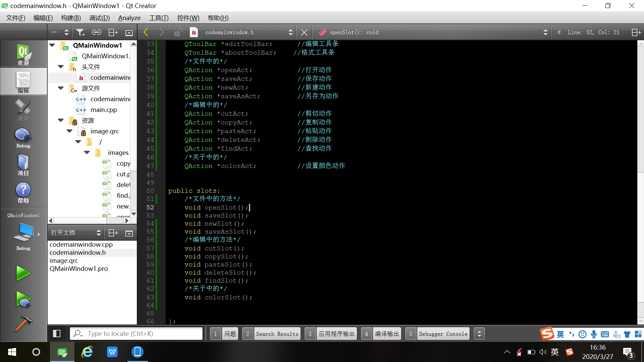The image size is (644, 362).
Task: Select codemainwindow.cpp in open documents list
Action: [x=81, y=244]
